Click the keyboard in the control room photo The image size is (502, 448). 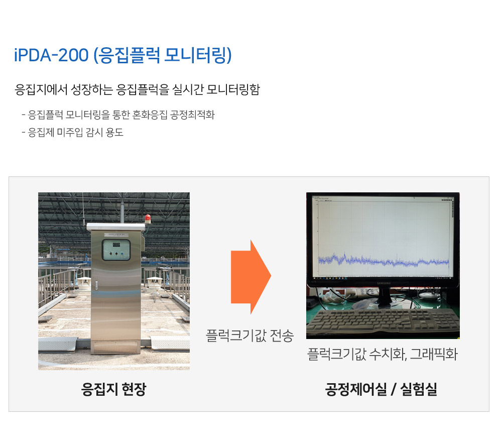click(x=383, y=322)
